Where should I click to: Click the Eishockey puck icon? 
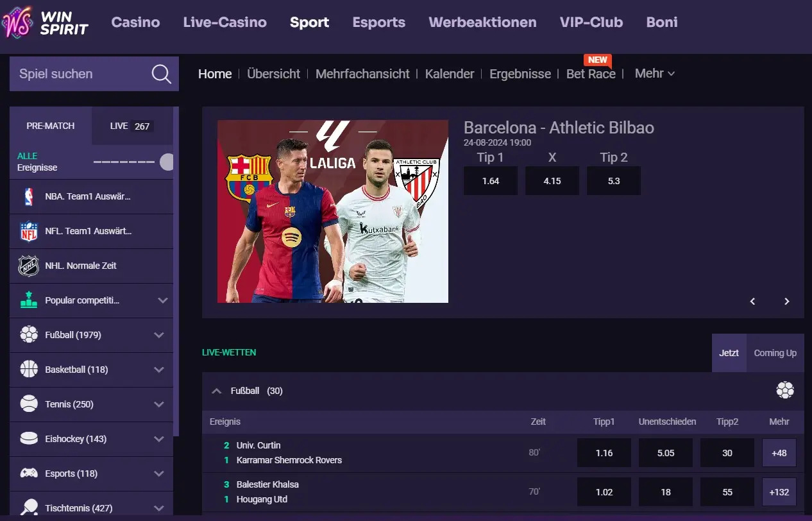click(x=29, y=439)
